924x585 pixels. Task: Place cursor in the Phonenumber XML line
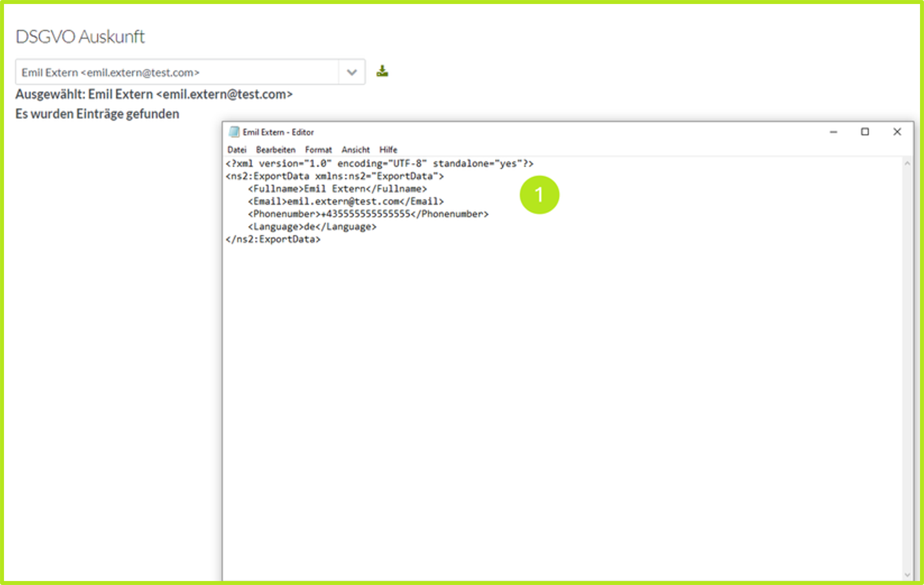point(368,214)
